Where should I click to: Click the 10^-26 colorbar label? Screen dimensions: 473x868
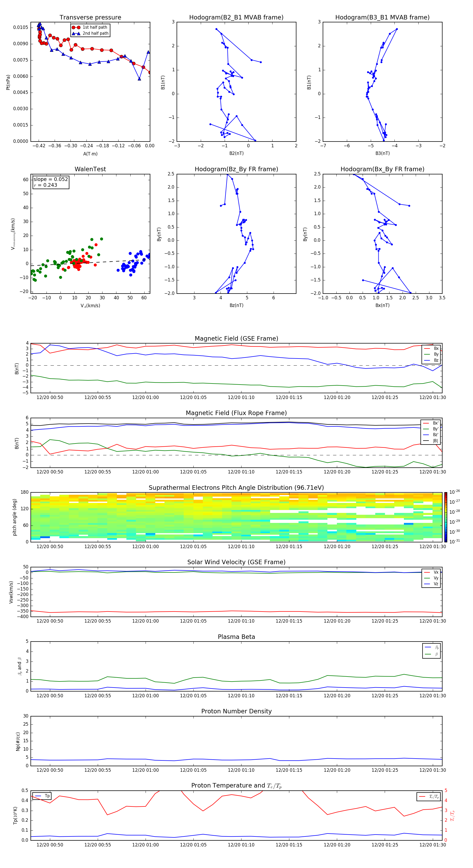tap(455, 492)
